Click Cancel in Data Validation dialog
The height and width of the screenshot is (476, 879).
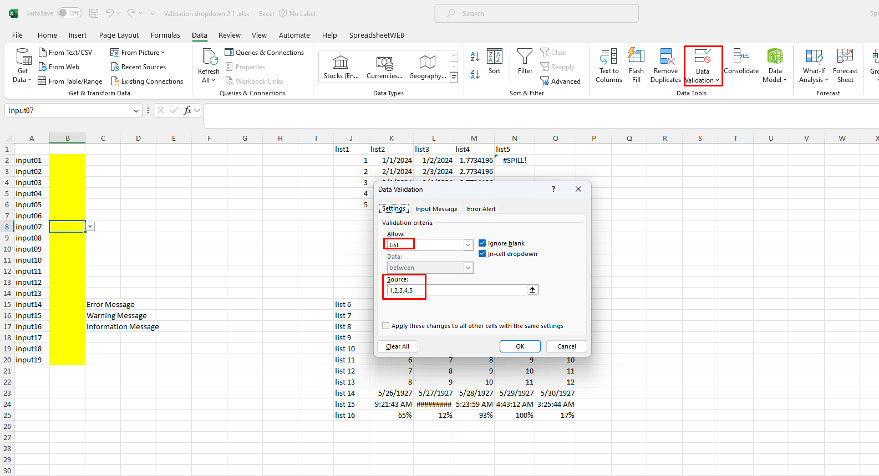[566, 346]
